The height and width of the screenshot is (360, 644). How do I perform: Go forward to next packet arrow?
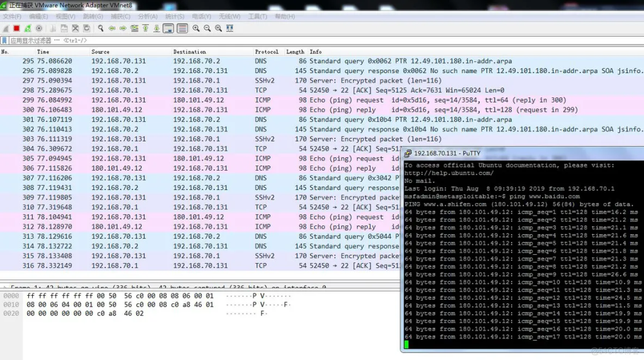point(123,28)
